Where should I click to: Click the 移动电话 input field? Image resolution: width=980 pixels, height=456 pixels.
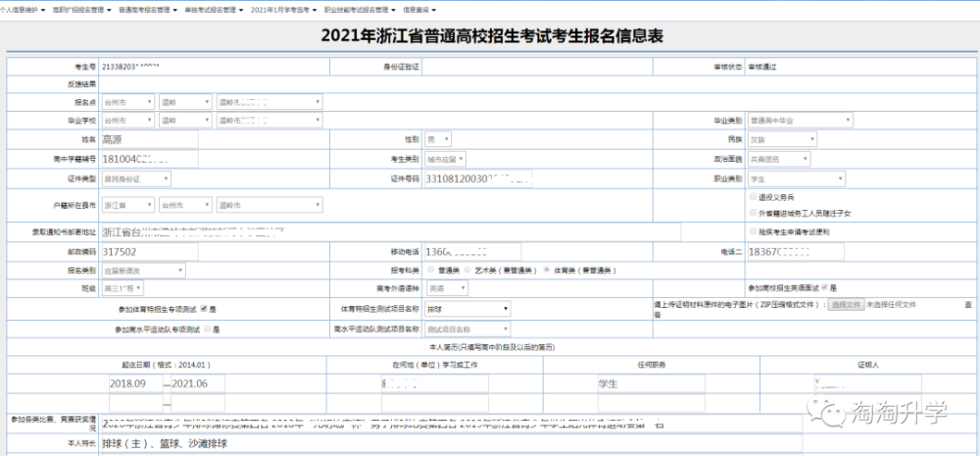tap(473, 252)
